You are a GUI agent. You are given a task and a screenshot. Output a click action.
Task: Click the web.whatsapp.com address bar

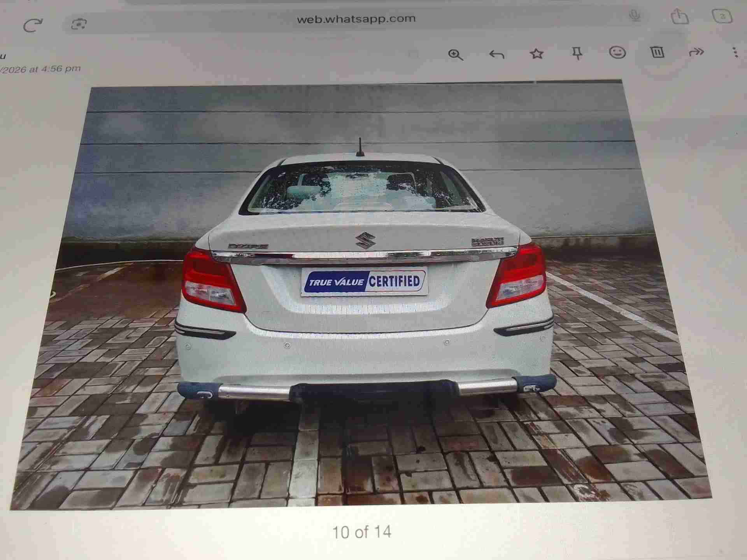coord(356,19)
